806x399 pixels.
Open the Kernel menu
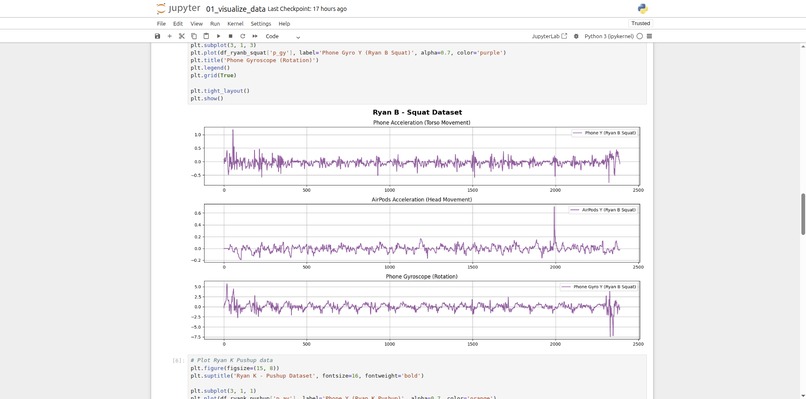click(235, 24)
